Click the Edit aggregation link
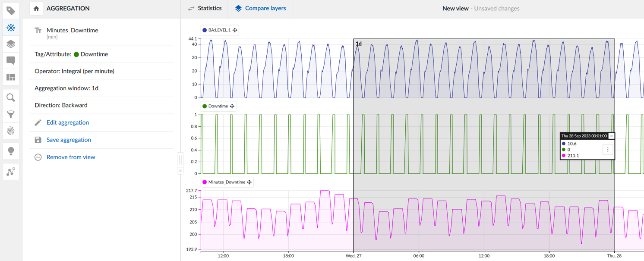The height and width of the screenshot is (261, 644). 68,123
